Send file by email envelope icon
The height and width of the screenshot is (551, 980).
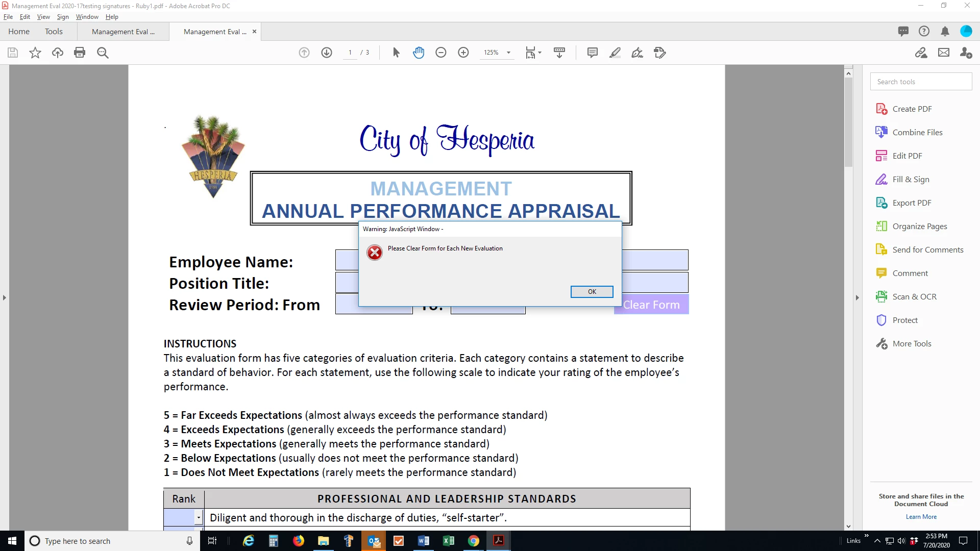click(944, 53)
